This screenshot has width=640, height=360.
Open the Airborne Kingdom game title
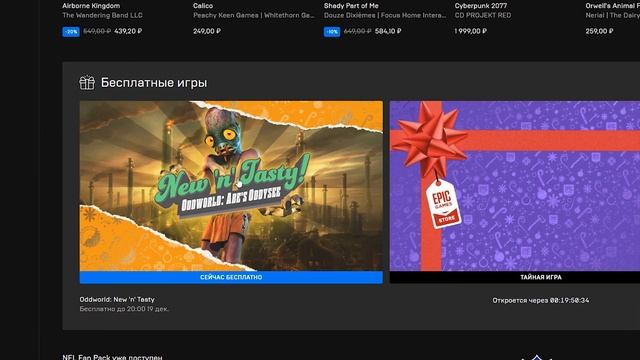(x=91, y=6)
